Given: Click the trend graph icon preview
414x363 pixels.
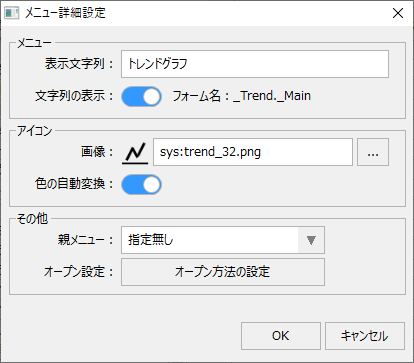Looking at the screenshot, I should 135,152.
